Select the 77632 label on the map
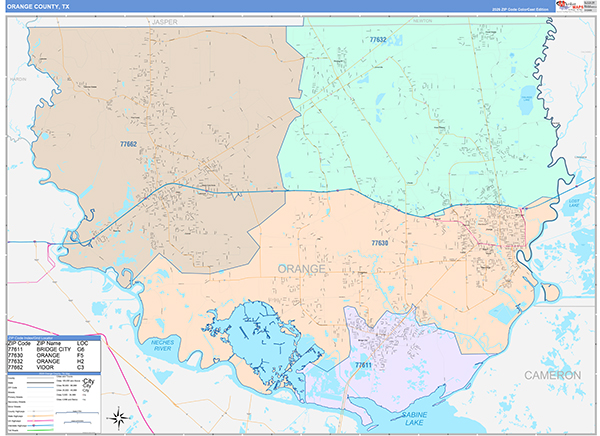 (378, 39)
